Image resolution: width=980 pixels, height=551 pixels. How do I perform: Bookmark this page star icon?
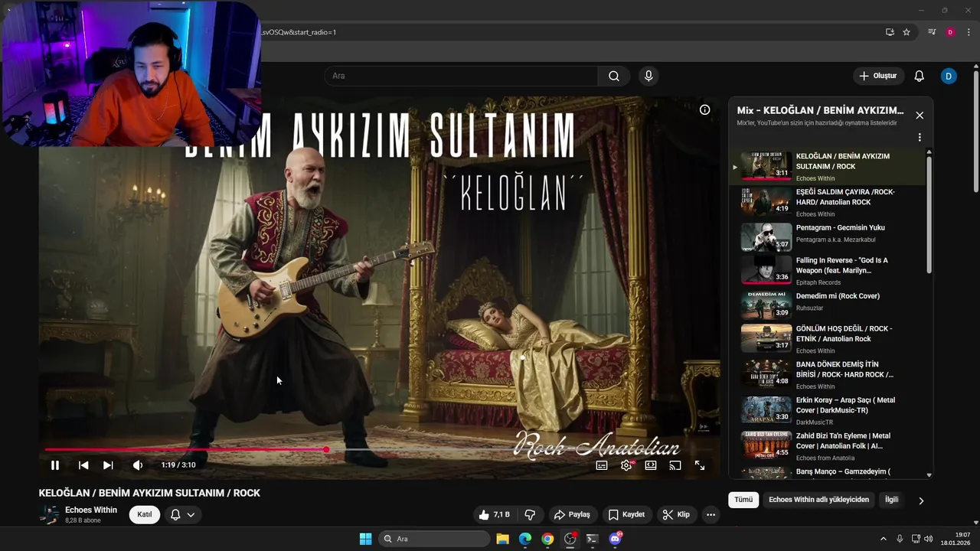click(x=906, y=32)
